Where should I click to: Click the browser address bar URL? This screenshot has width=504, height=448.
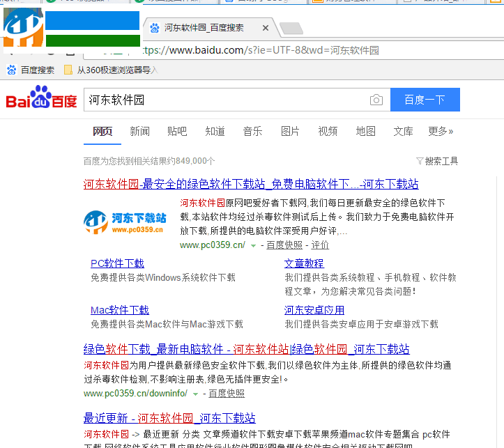261,50
